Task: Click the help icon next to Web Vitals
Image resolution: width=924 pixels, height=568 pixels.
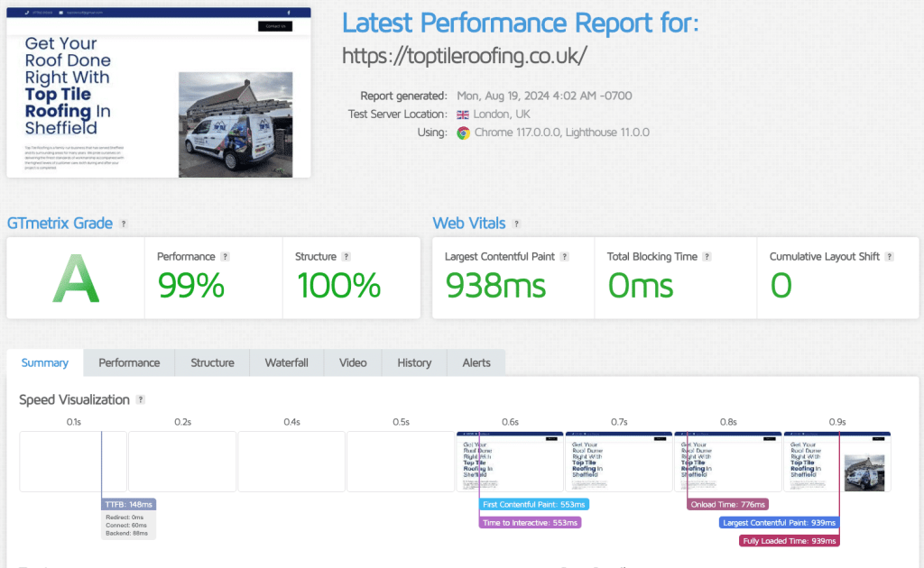Action: pos(516,224)
